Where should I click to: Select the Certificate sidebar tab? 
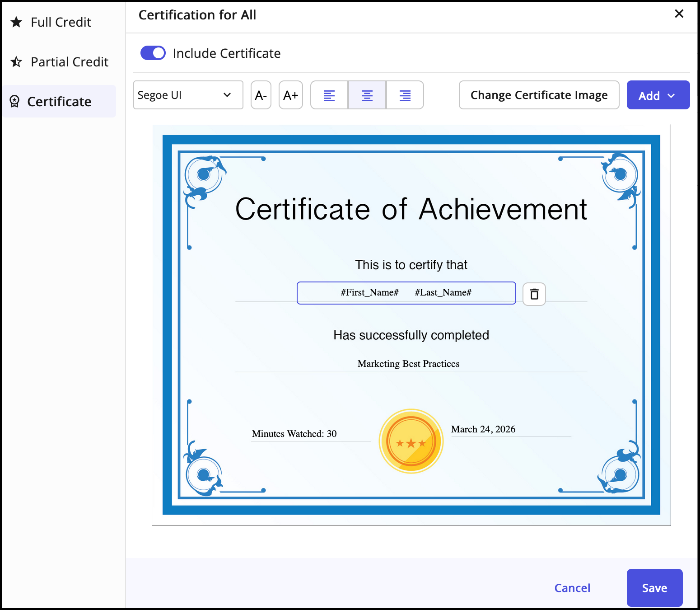coord(59,102)
